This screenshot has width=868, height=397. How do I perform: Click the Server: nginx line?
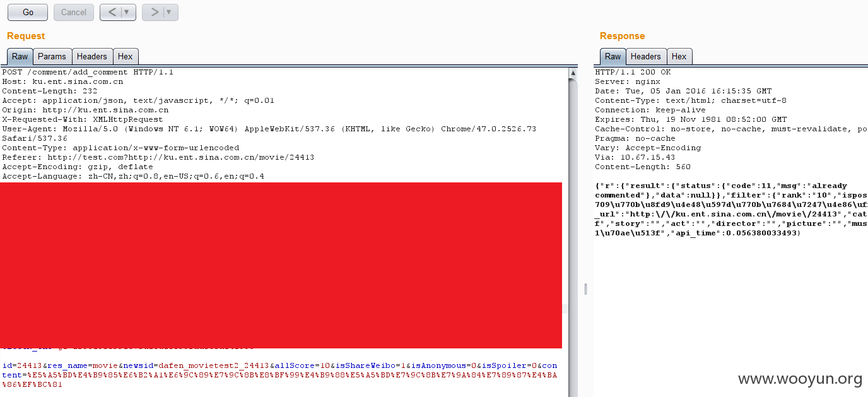pyautogui.click(x=628, y=81)
